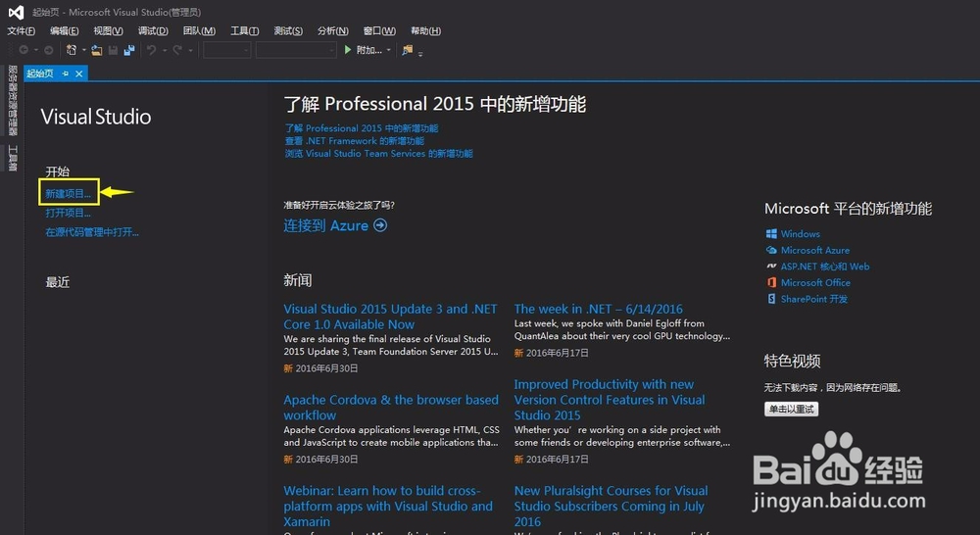Open Visual Studio 2015 Update 3 news article
The image size is (980, 535).
pos(390,316)
